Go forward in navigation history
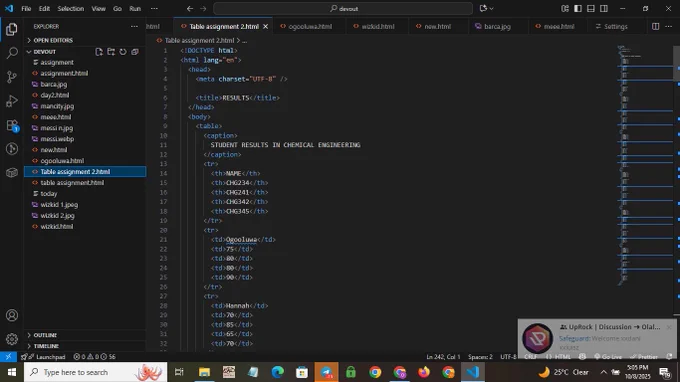The width and height of the screenshot is (680, 382). [x=203, y=8]
